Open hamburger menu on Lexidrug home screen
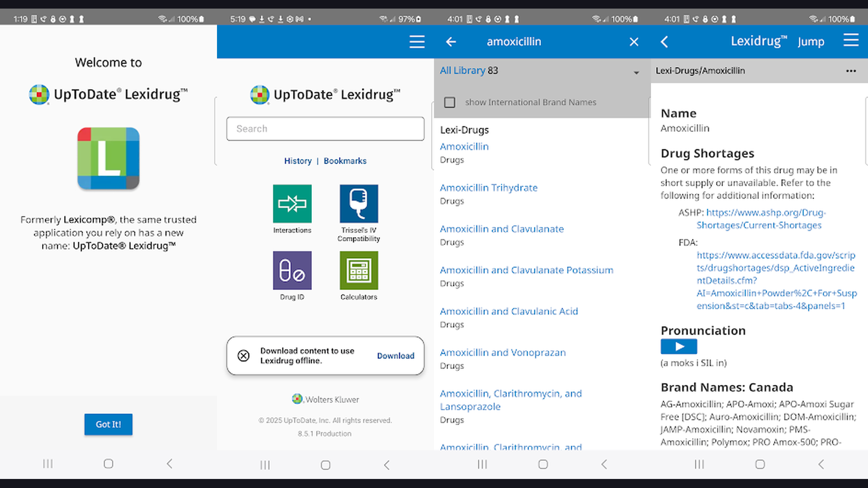This screenshot has width=868, height=488. 417,42
